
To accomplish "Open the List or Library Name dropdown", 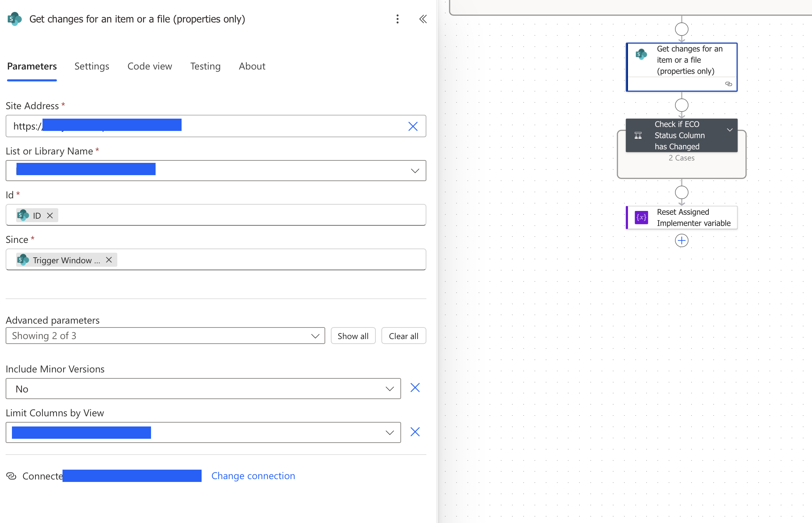I will pos(415,171).
